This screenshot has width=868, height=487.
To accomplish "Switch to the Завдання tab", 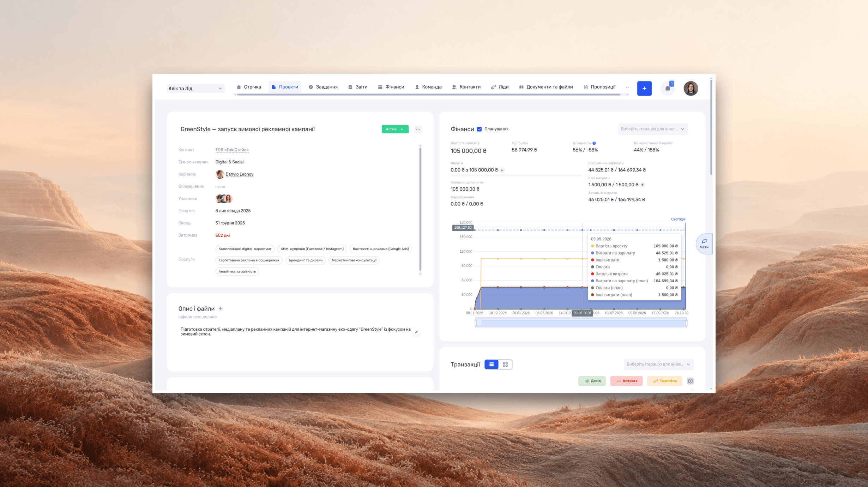I will (323, 87).
